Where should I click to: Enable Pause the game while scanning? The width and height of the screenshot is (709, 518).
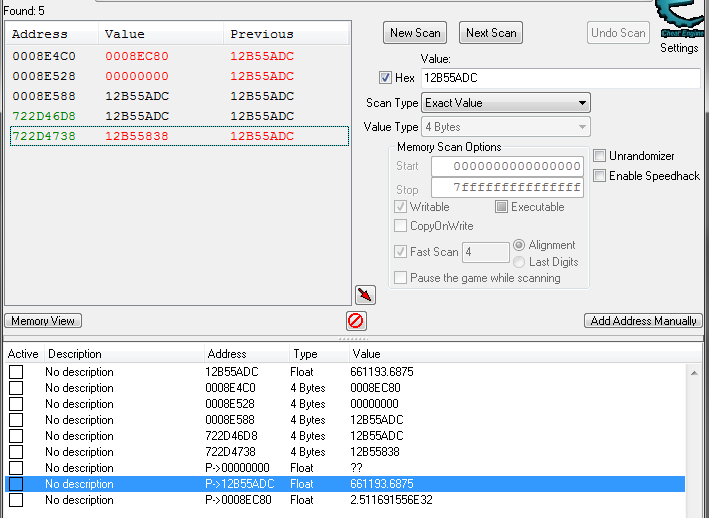401,278
